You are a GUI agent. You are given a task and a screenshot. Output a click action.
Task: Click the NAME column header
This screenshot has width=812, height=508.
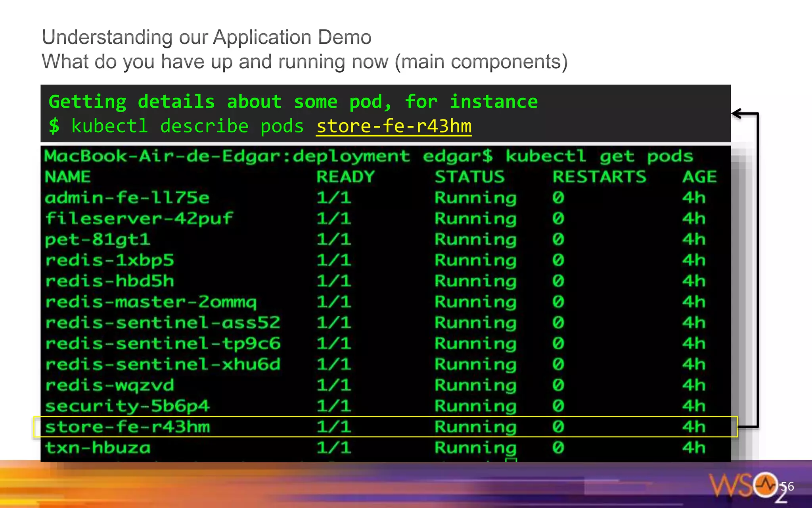[68, 177]
